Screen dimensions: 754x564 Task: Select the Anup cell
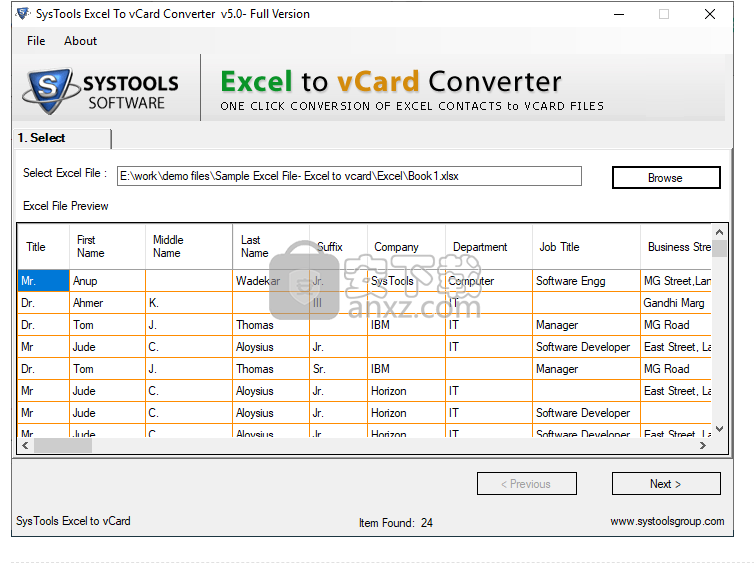coord(107,281)
